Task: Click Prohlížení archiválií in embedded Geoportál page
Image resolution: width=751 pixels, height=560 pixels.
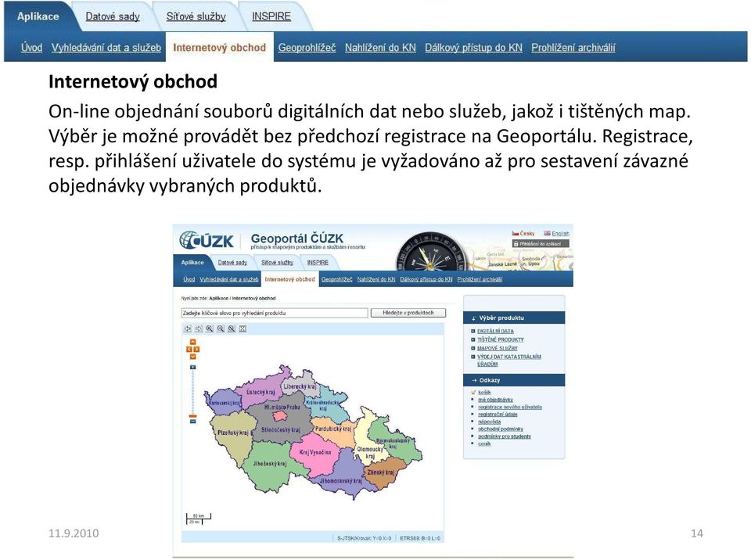Action: point(480,279)
